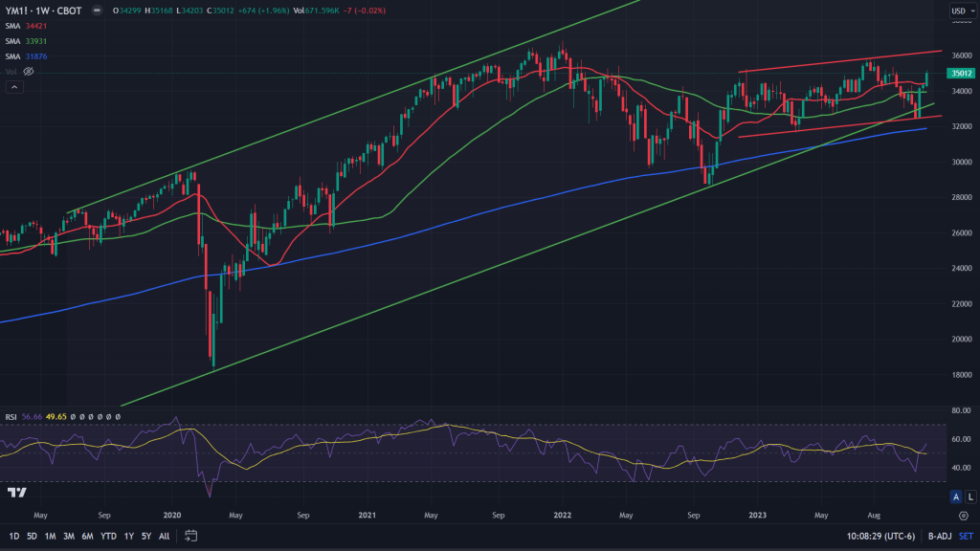Open the Go to date calendar icon

tap(190, 536)
